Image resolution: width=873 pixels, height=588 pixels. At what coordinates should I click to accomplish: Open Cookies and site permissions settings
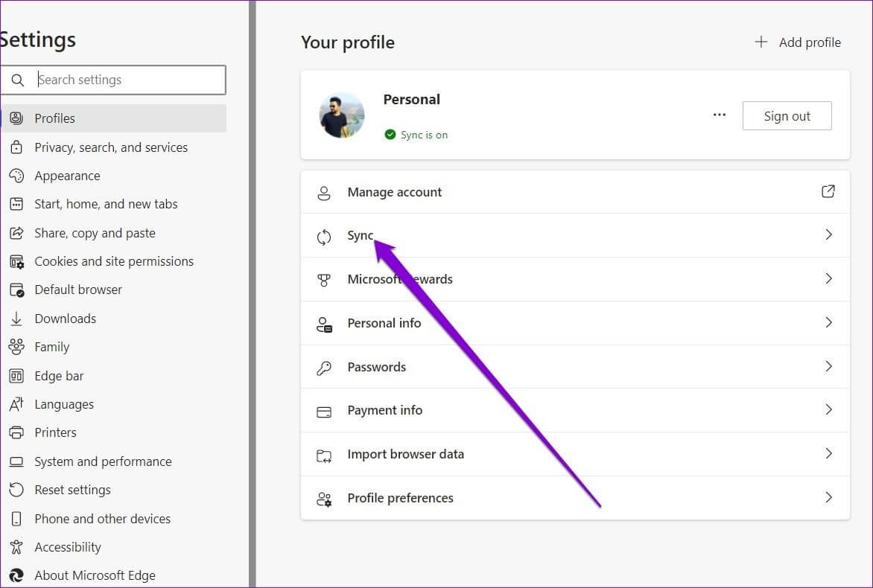click(113, 261)
